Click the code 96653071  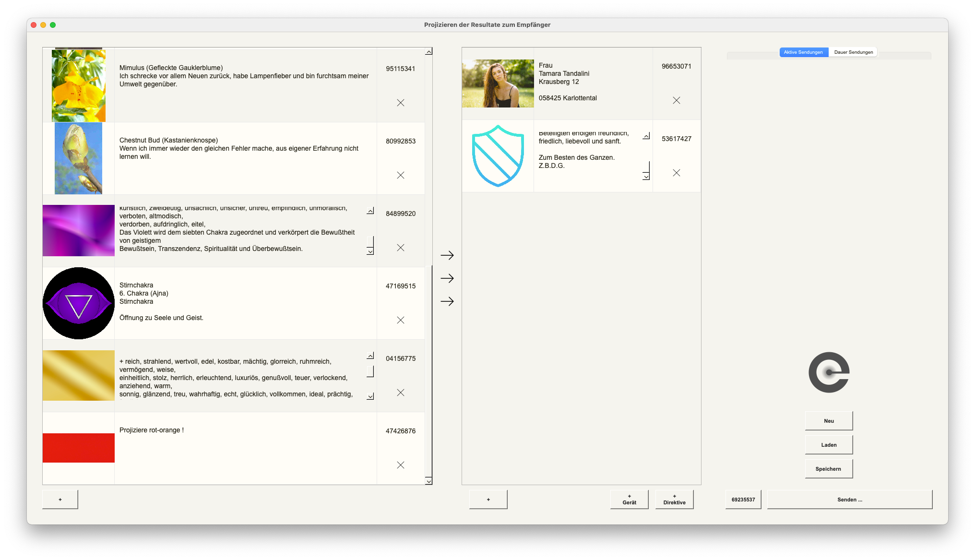pos(677,66)
